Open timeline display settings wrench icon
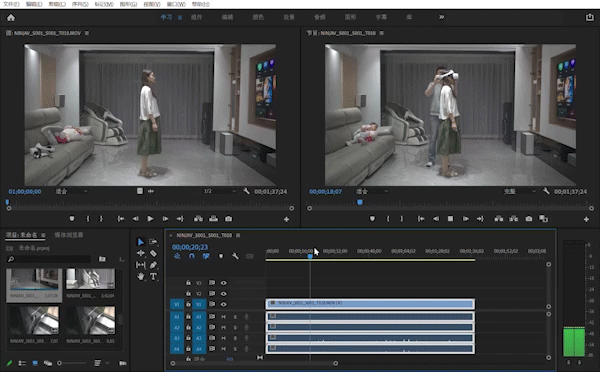 (x=235, y=256)
